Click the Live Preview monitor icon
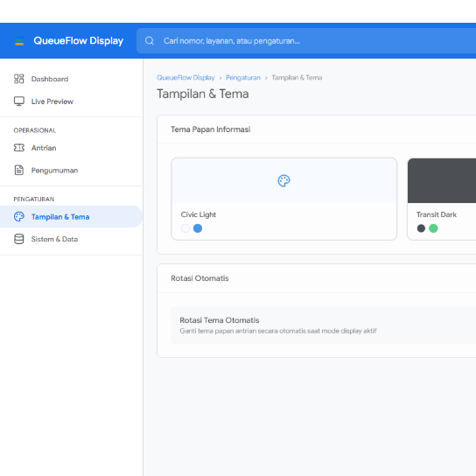Screen dimensions: 476x476 tap(19, 101)
